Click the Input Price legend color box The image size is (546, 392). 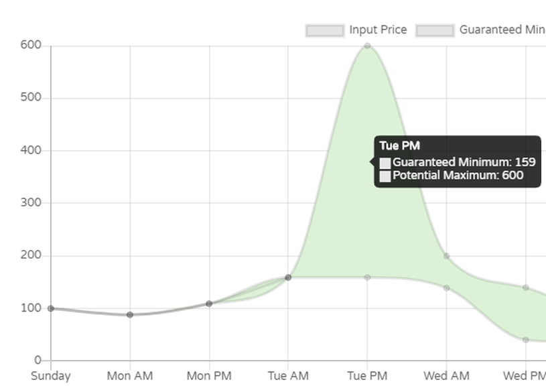[324, 30]
